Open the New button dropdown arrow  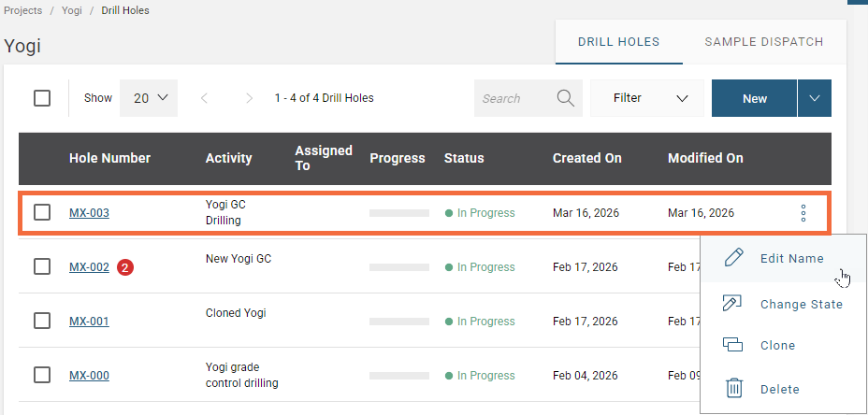[x=814, y=98]
